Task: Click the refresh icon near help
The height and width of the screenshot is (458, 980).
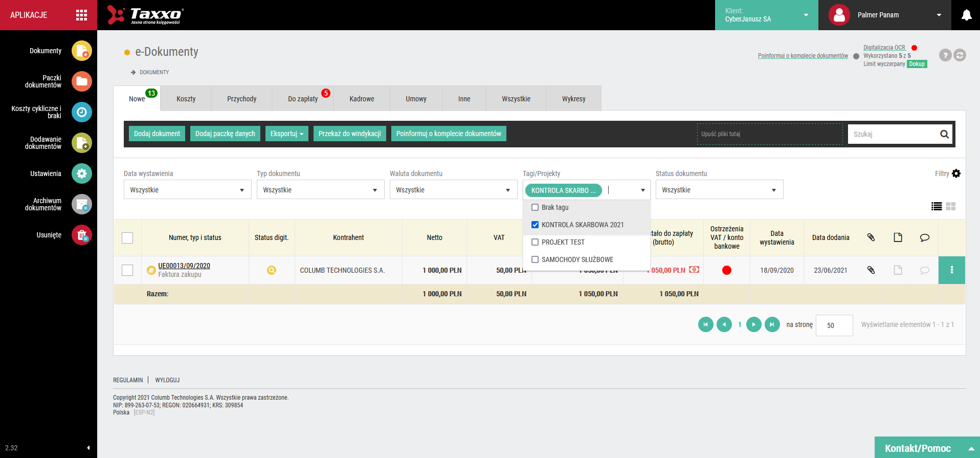Action: click(960, 55)
